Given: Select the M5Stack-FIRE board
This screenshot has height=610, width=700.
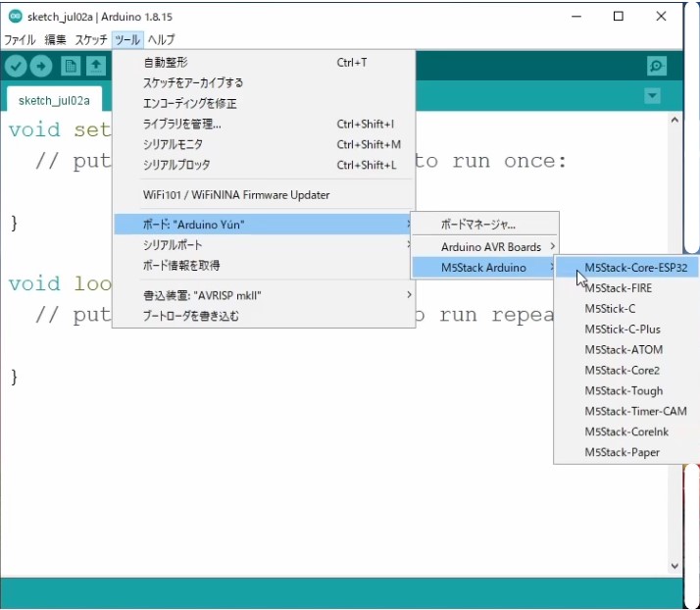Looking at the screenshot, I should tap(626, 288).
